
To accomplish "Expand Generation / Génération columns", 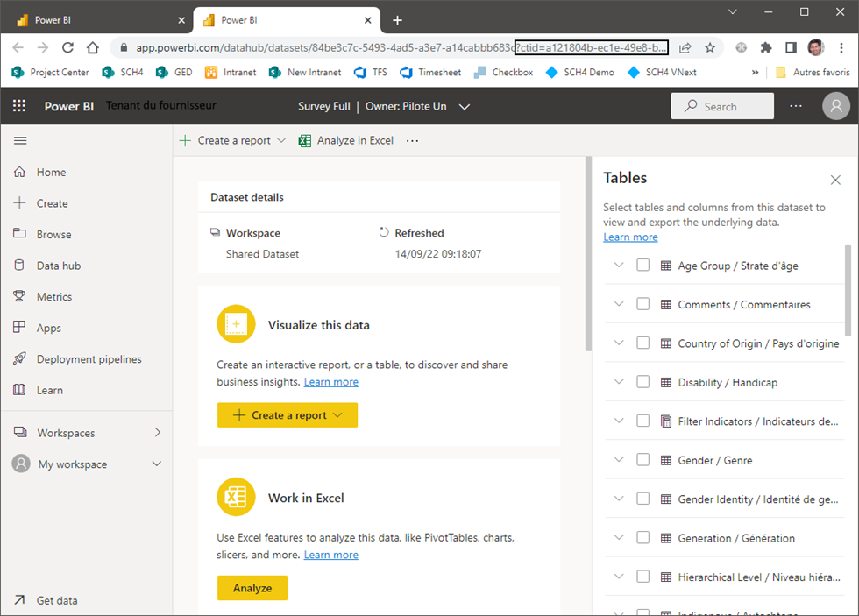I will click(619, 537).
